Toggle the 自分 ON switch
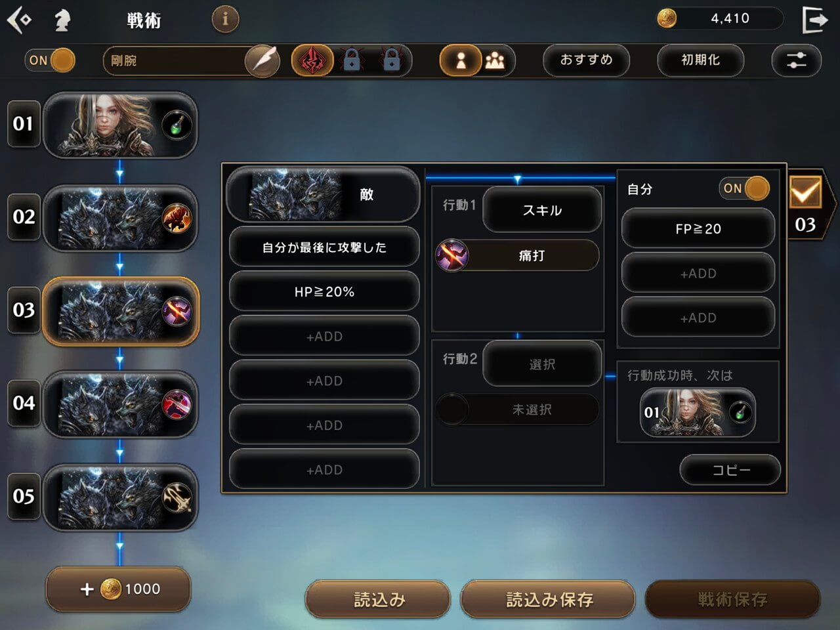Screen dimensions: 840x630 744,189
